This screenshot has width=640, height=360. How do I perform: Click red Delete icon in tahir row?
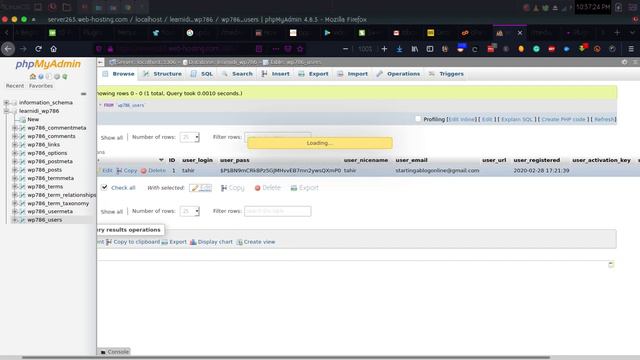[144, 171]
